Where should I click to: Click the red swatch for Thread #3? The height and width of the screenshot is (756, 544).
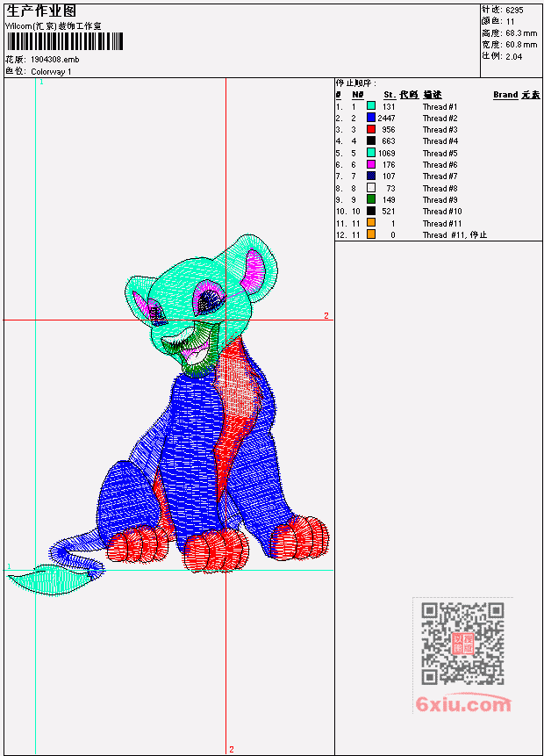(x=371, y=129)
